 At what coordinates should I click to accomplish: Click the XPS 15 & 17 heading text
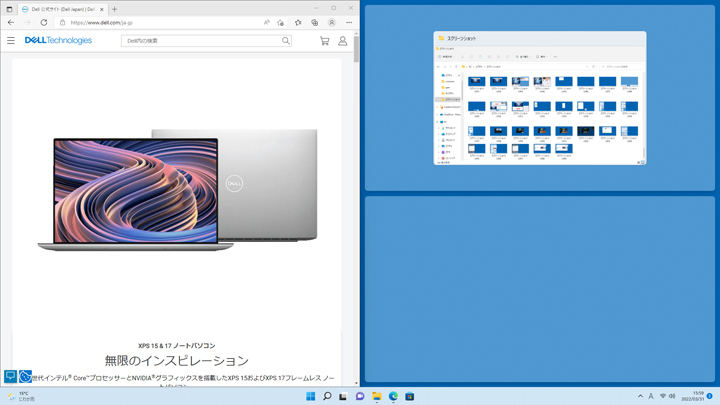coord(177,345)
